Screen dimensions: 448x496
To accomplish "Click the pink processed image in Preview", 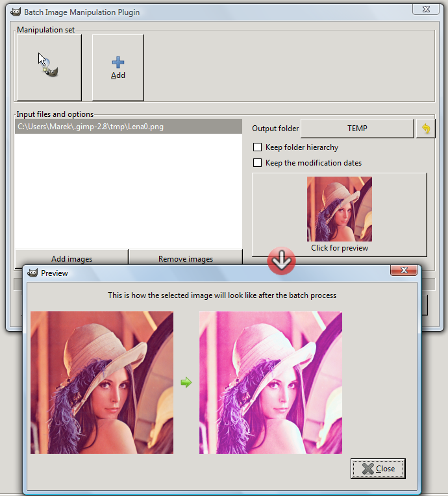I will click(x=271, y=382).
